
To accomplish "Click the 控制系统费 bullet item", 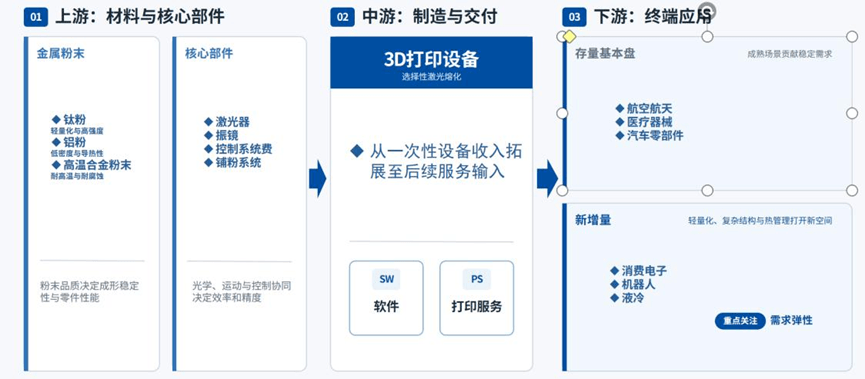I will [238, 150].
